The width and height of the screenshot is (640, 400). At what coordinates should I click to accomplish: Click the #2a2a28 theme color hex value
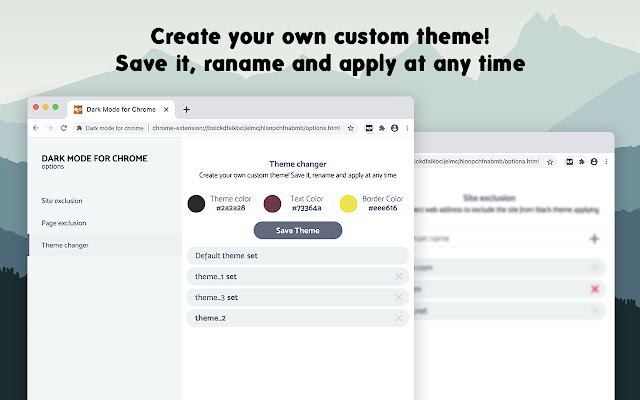coord(231,208)
